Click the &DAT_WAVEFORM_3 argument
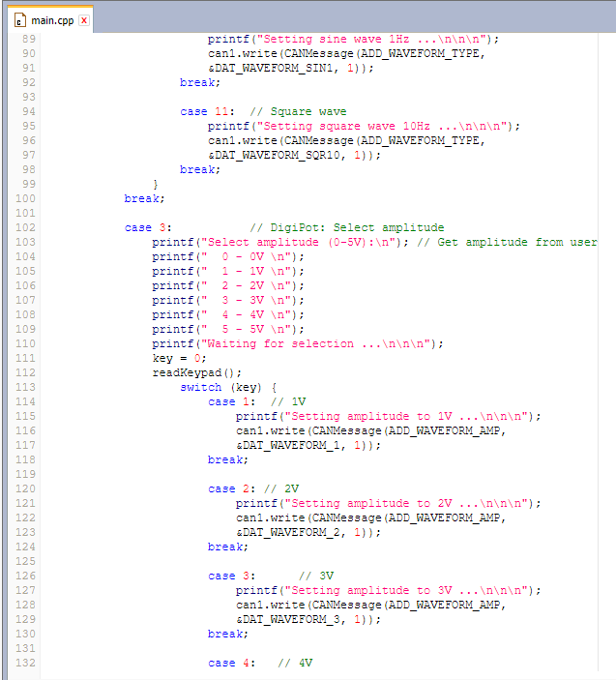 [291, 619]
